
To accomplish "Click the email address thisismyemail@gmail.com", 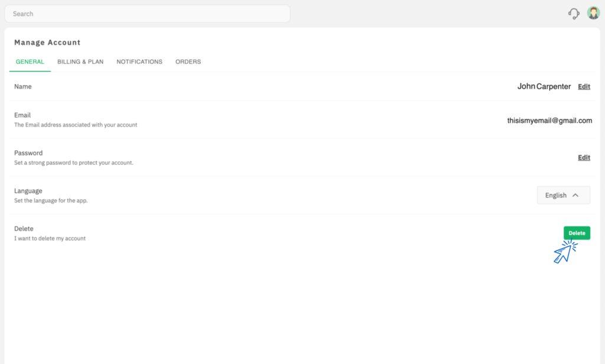I will pos(549,120).
